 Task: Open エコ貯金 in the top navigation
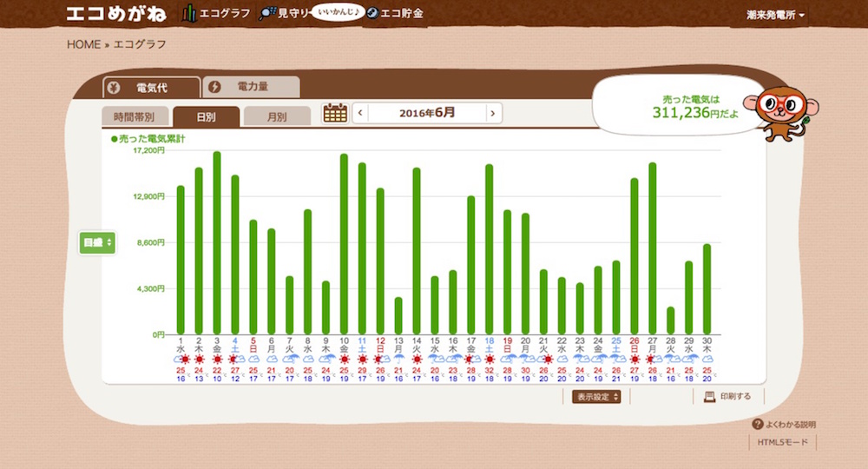point(394,14)
